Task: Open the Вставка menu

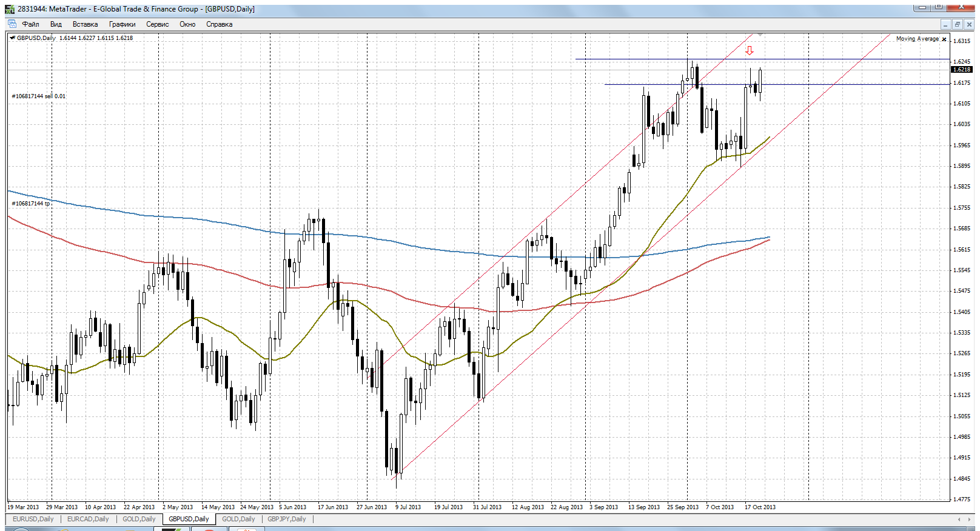Action: (x=85, y=24)
